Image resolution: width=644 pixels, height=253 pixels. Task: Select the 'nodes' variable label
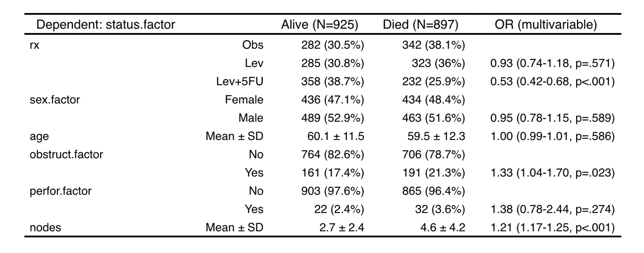coord(45,228)
